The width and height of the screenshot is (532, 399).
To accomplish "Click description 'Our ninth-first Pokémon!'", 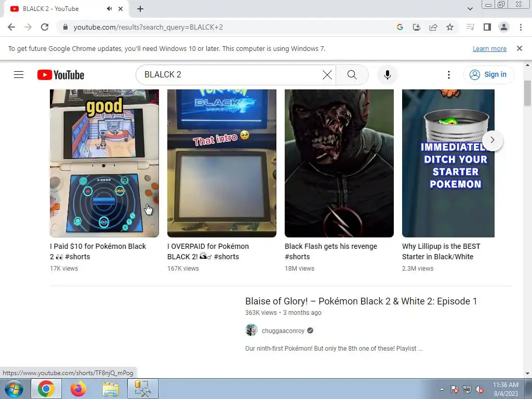I will coord(334,349).
